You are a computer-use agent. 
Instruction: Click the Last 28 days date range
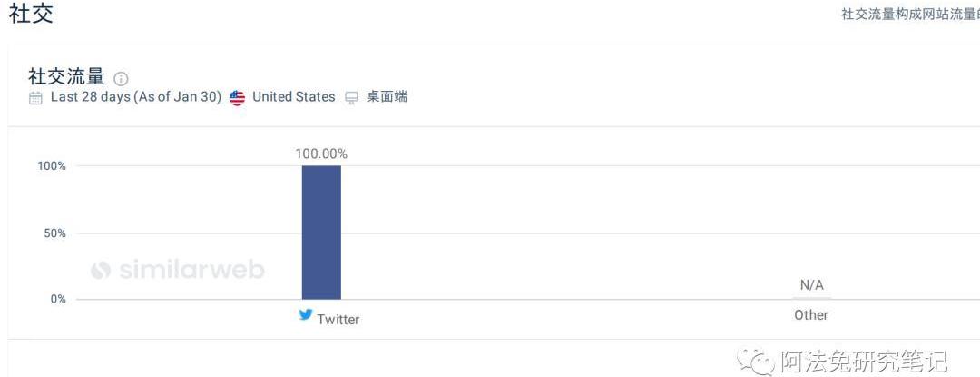(136, 97)
